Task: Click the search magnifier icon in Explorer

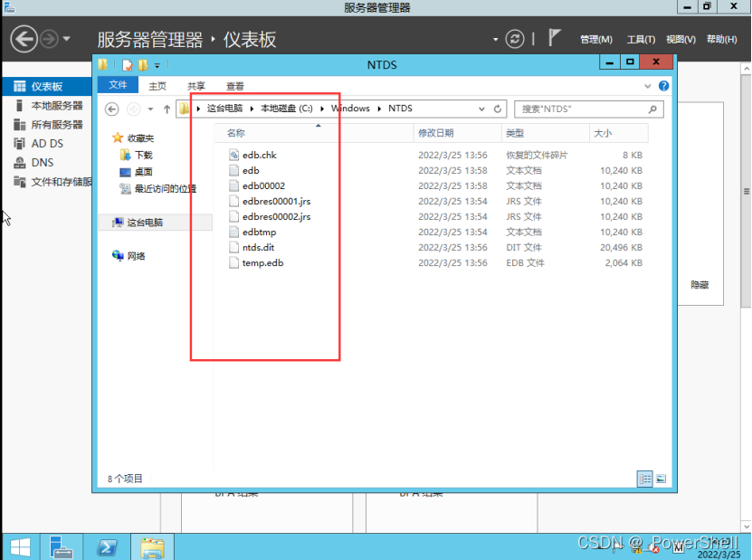Action: [652, 109]
